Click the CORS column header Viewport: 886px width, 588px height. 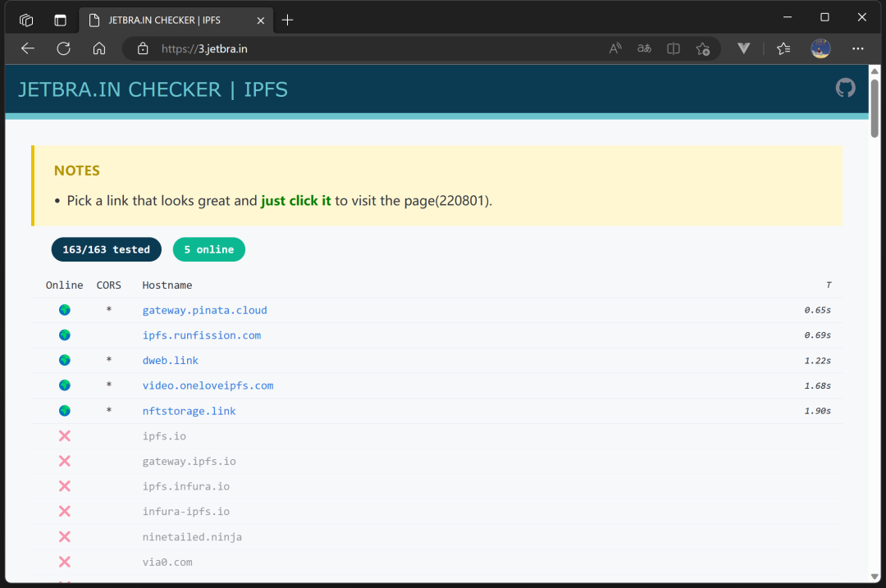point(108,285)
